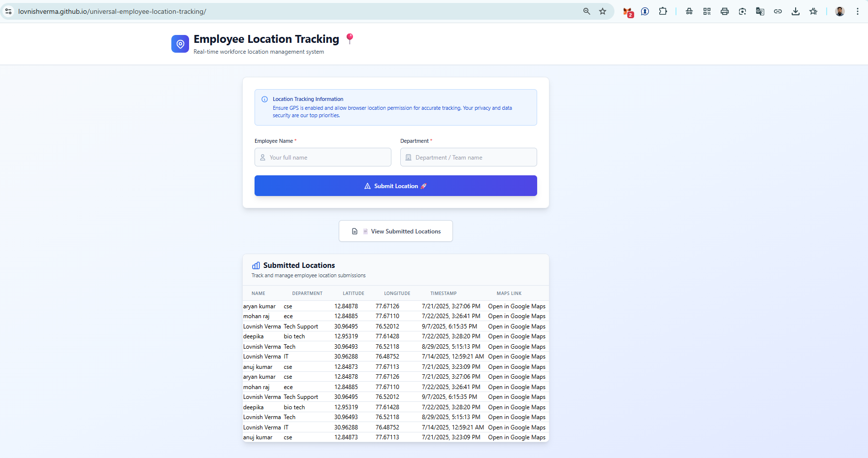
Task: Open the MetaMask extension
Action: click(x=626, y=11)
